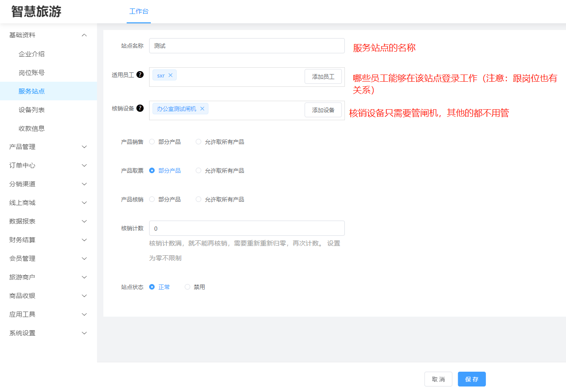This screenshot has width=566, height=392.
Task: Set 站点状态 to 禁用
Action: click(x=187, y=287)
